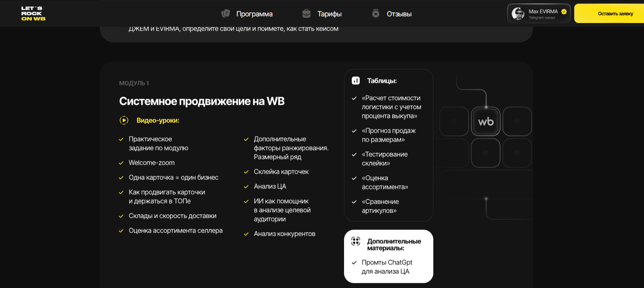Click the LET'S ROCK ON WB logo

pos(33,13)
